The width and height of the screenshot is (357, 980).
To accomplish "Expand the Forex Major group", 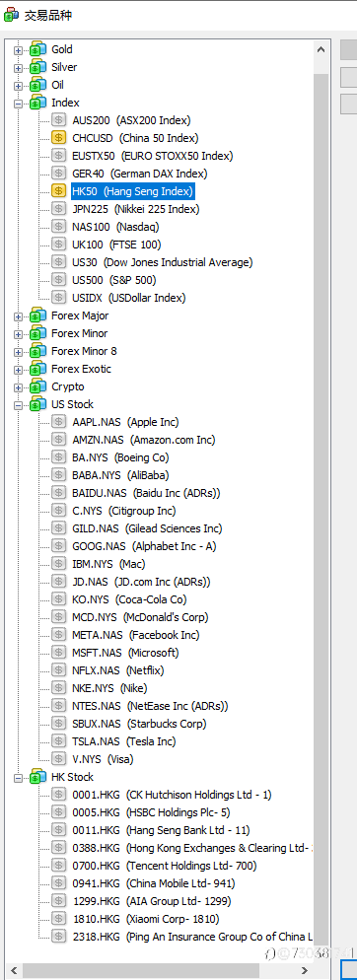I will tap(18, 316).
